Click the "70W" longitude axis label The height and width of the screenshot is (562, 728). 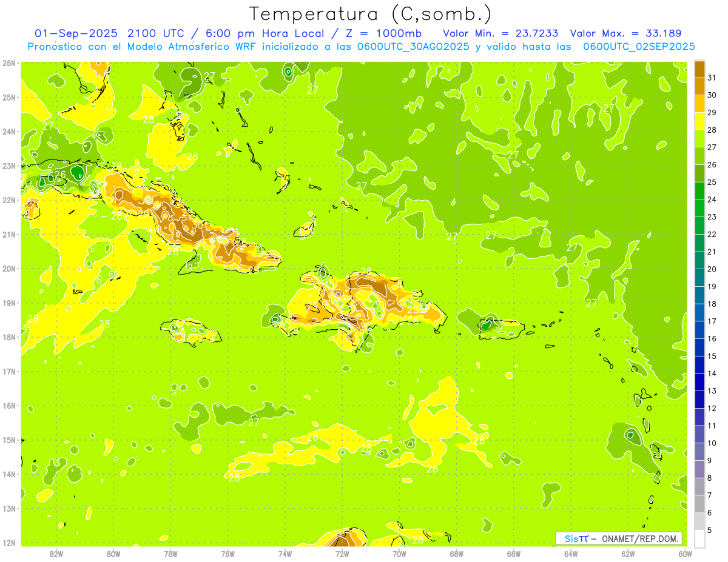coord(399,554)
